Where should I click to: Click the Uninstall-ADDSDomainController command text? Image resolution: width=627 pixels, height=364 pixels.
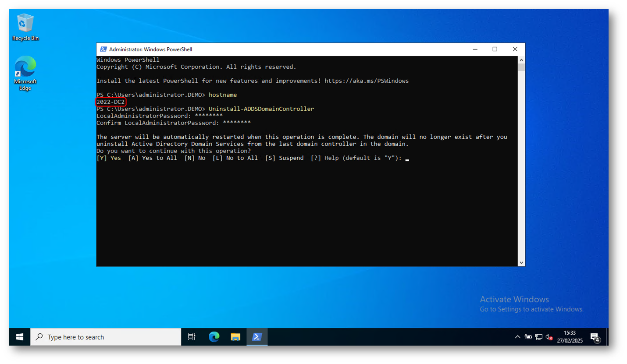tap(261, 109)
